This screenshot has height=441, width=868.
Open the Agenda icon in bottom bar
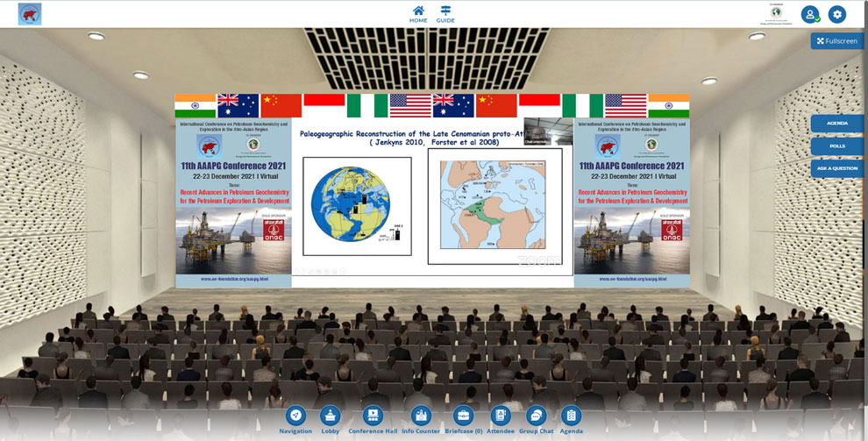tap(571, 420)
